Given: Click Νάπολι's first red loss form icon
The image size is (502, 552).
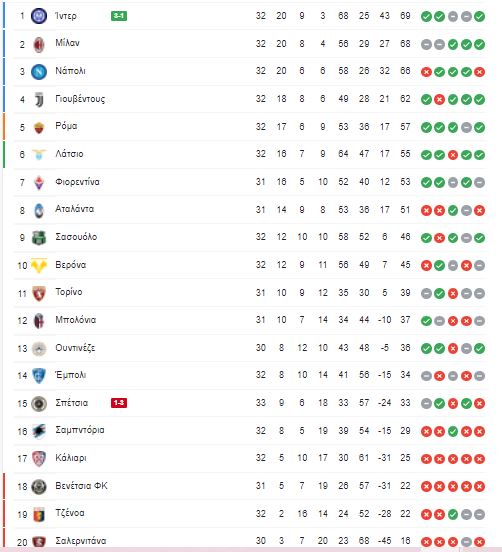Looking at the screenshot, I should (426, 72).
